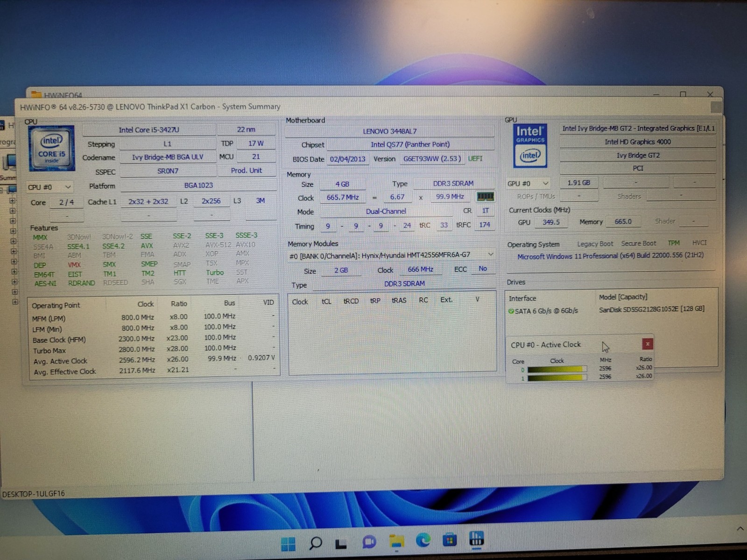Click the Intel Core i5 logo
The height and width of the screenshot is (560, 747).
pyautogui.click(x=51, y=147)
